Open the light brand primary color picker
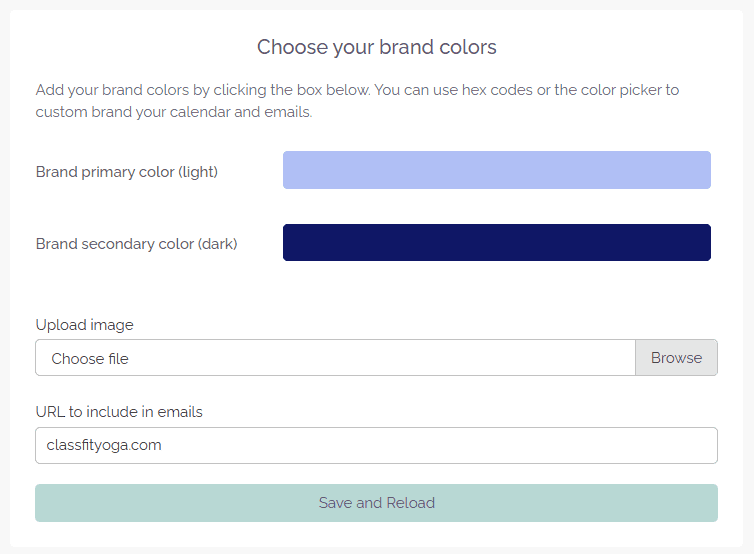The height and width of the screenshot is (554, 754). click(496, 170)
